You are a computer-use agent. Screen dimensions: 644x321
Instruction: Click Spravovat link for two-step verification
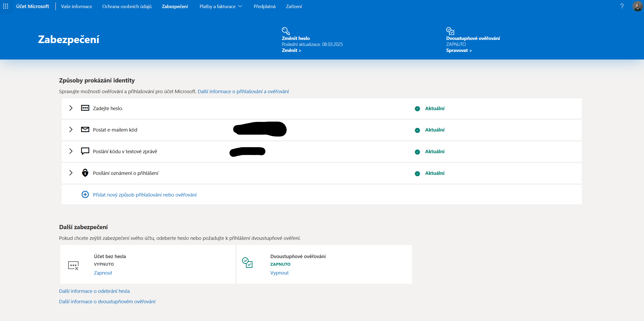pyautogui.click(x=459, y=50)
